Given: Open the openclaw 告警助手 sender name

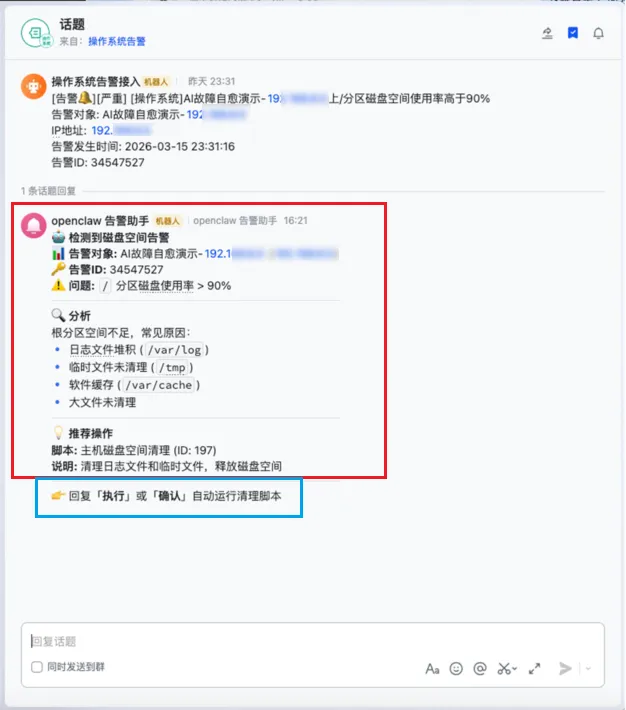Looking at the screenshot, I should coord(100,221).
